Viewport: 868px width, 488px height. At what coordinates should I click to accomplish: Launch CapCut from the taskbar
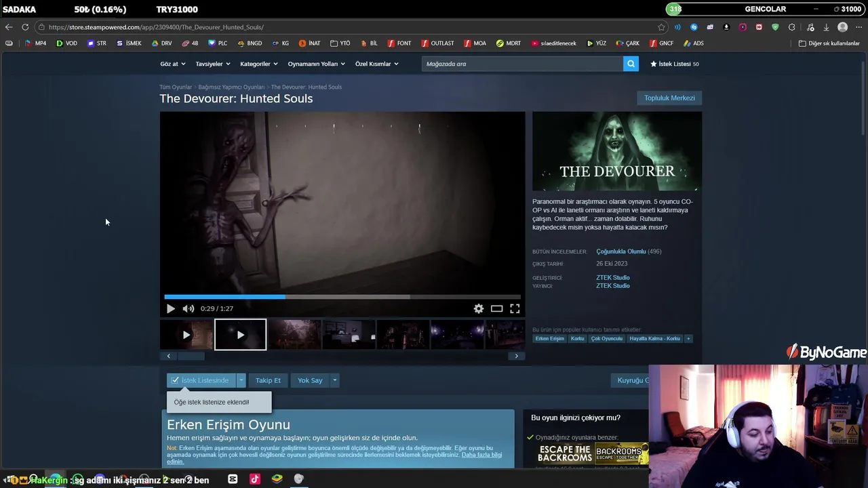(x=233, y=479)
